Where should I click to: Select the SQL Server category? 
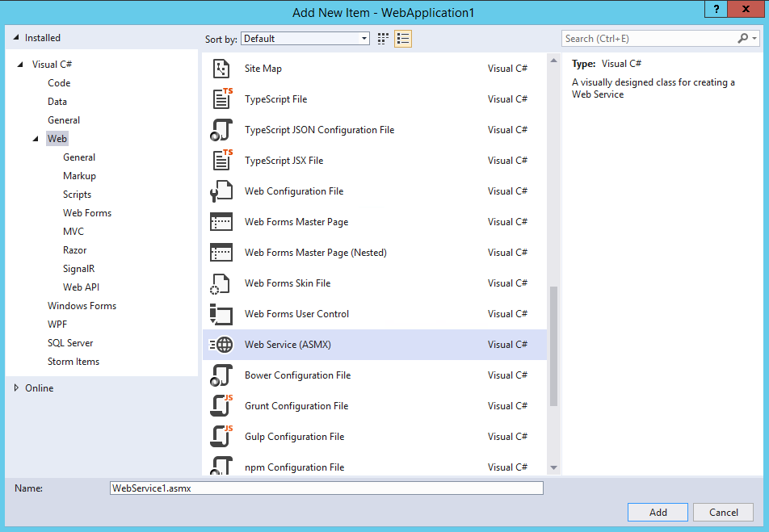tap(70, 343)
